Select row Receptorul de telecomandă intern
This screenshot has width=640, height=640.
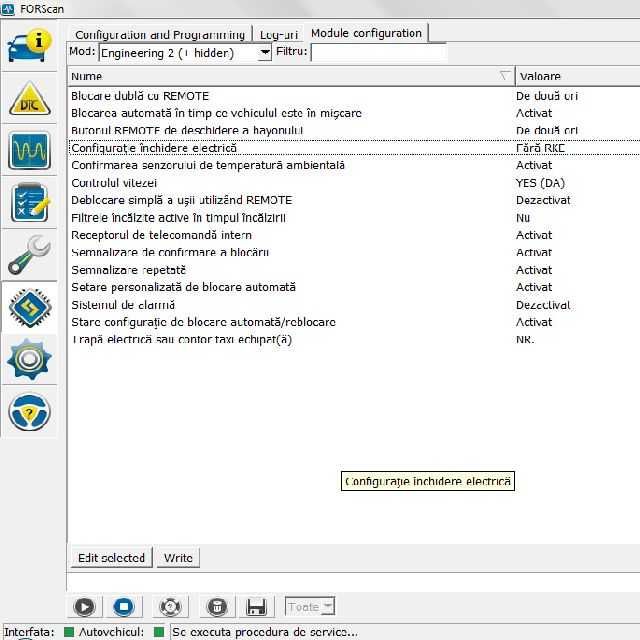pos(354,235)
